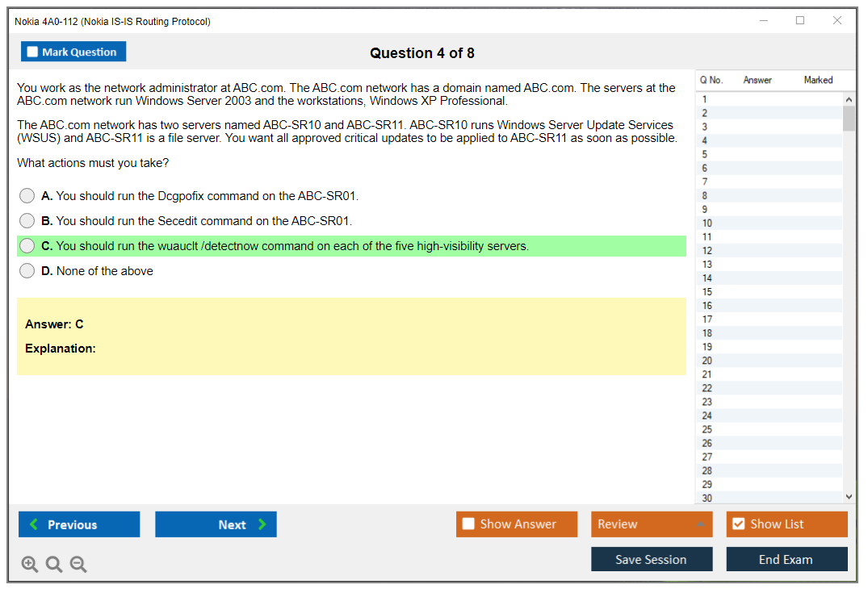Expand the Review dropdown
The width and height of the screenshot is (868, 593).
coord(700,524)
